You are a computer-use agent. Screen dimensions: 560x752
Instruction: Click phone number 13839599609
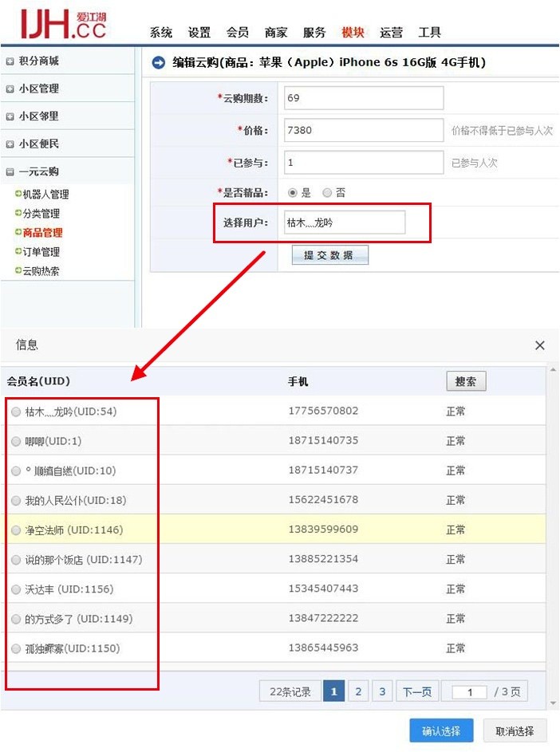323,530
